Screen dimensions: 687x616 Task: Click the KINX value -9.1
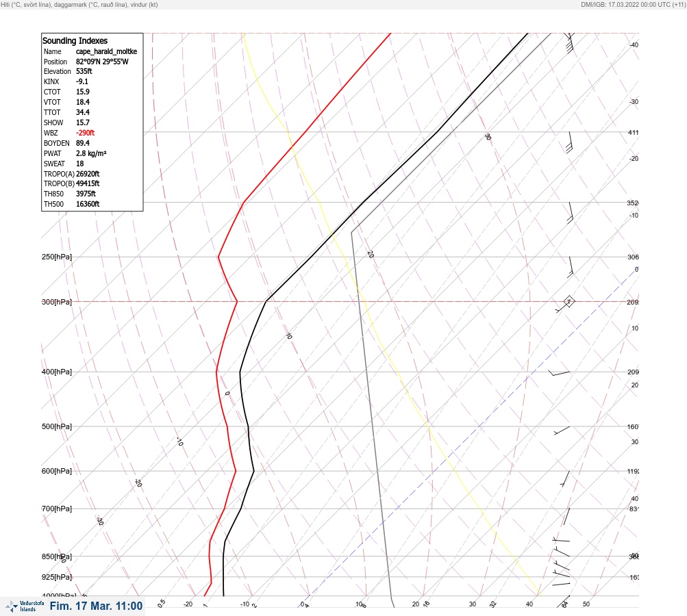[x=82, y=81]
